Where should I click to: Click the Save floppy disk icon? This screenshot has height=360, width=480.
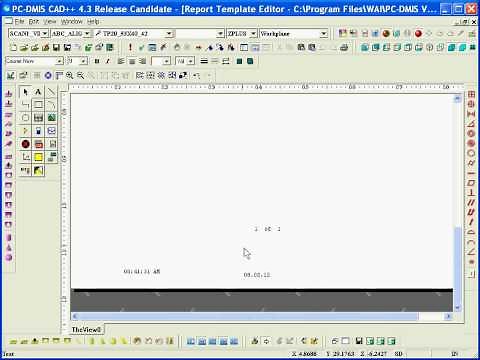[x=56, y=48]
